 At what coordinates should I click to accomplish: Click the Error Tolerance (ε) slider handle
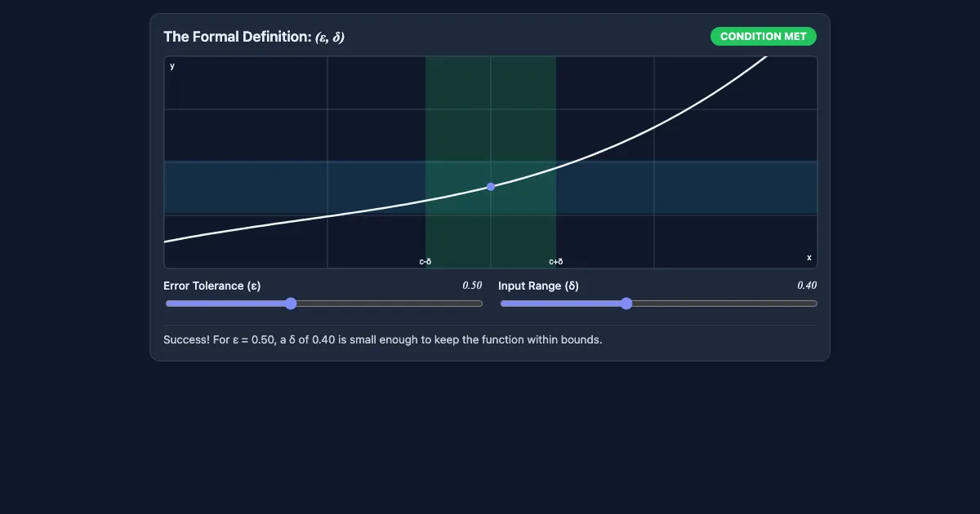click(291, 304)
